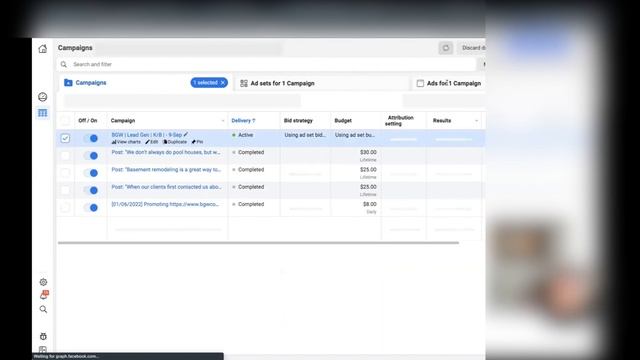The image size is (640, 360).
Task: Click Pin under BGW campaign
Action: click(198, 142)
